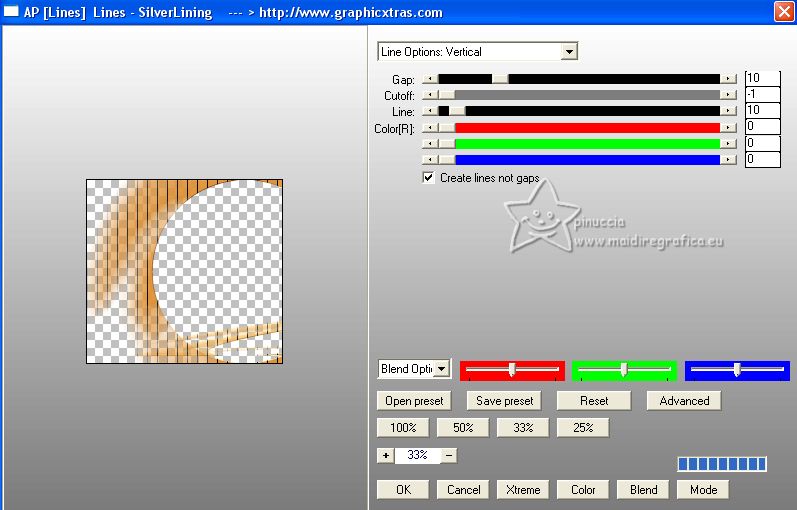Set preview zoom with 33% button
797x510 pixels.
click(523, 428)
